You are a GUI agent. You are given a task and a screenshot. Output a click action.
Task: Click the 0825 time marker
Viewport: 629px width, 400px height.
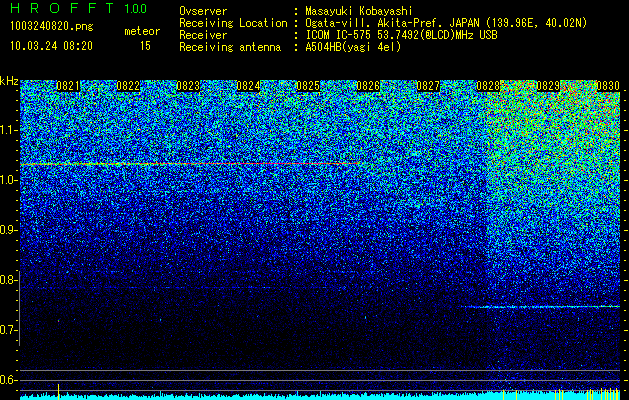click(308, 86)
